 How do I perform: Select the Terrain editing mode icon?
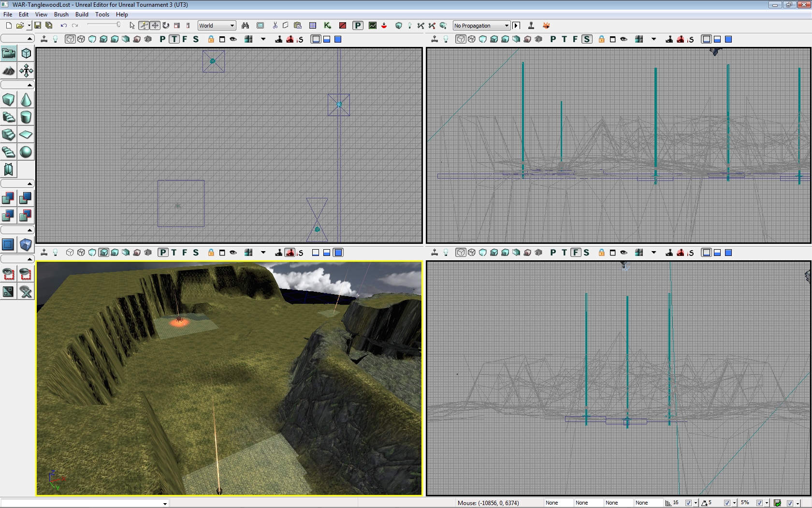pos(9,71)
